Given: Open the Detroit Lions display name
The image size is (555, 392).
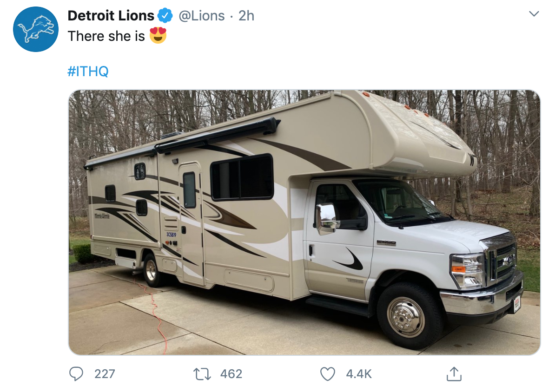Looking at the screenshot, I should point(111,16).
